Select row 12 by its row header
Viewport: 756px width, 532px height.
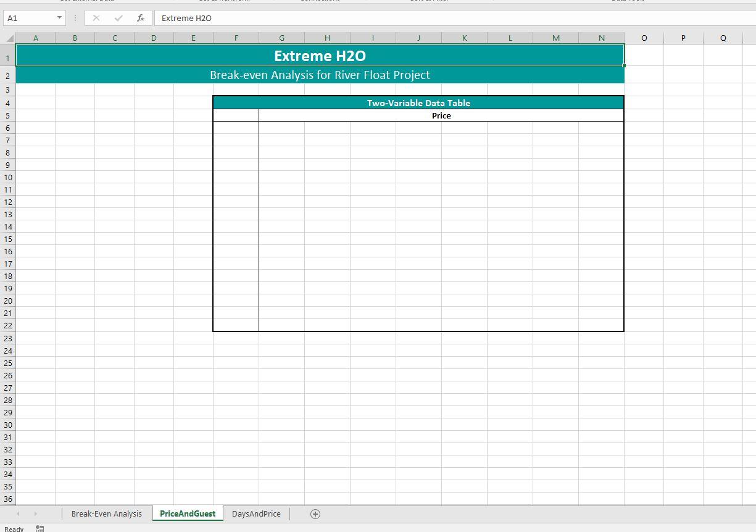(x=7, y=202)
